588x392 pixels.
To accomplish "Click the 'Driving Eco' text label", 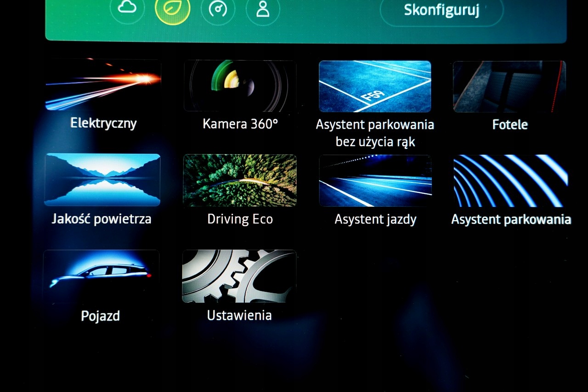I will [x=240, y=219].
